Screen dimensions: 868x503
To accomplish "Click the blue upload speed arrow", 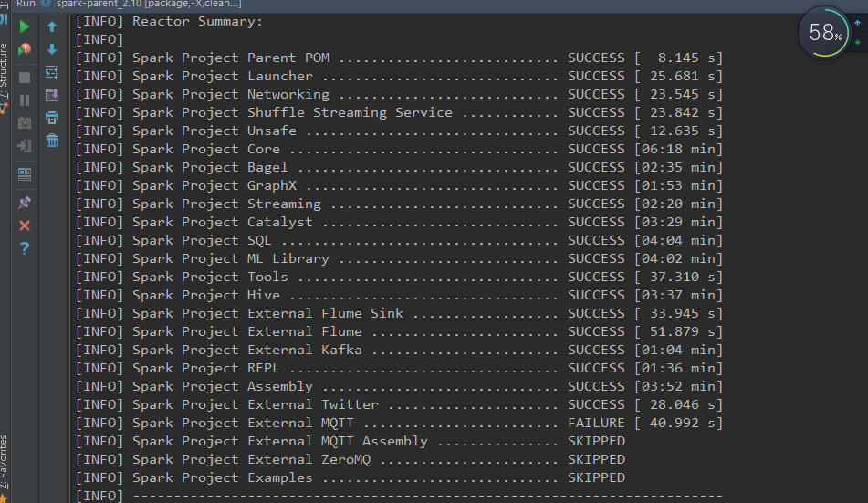I will tap(857, 23).
